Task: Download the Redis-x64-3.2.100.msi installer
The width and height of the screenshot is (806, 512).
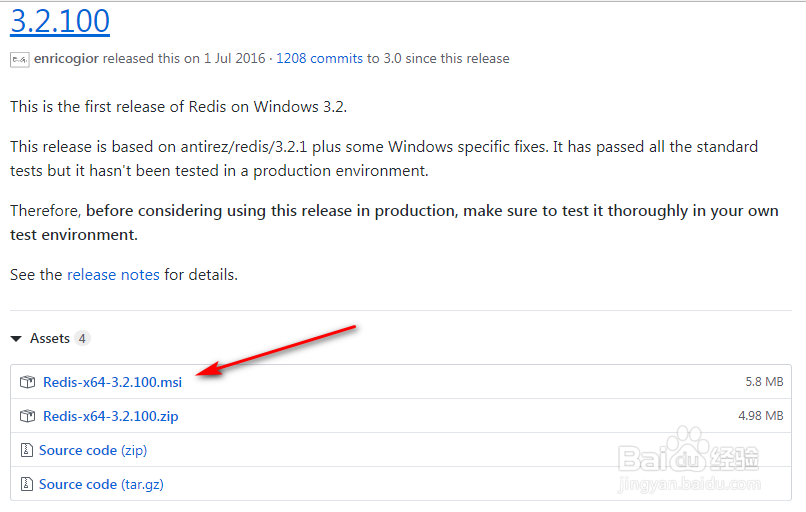Action: 112,382
